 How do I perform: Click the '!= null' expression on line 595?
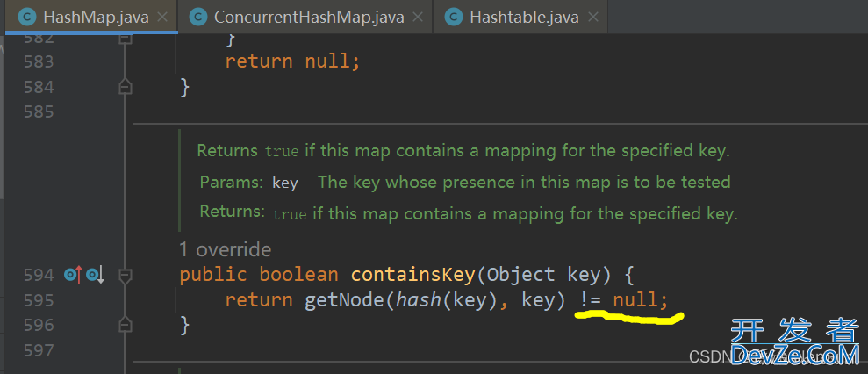coord(619,300)
